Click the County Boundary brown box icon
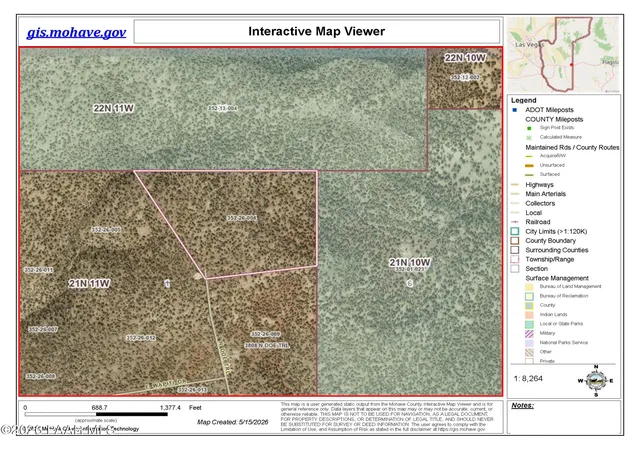 [515, 241]
